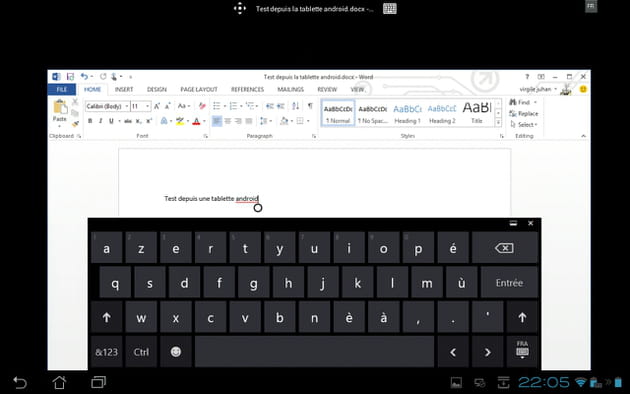Decrease paragraph indent
Viewport: 630px width, 394px height.
pos(270,106)
